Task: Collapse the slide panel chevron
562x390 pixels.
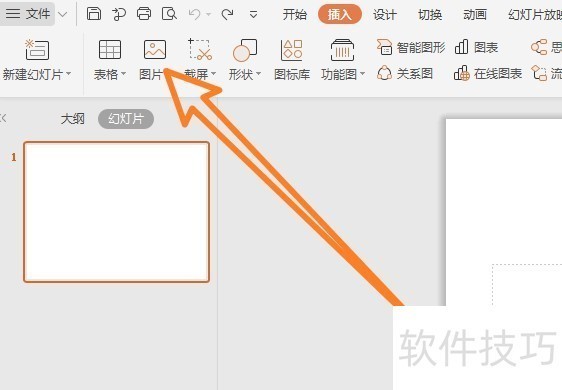Action: [x=3, y=118]
